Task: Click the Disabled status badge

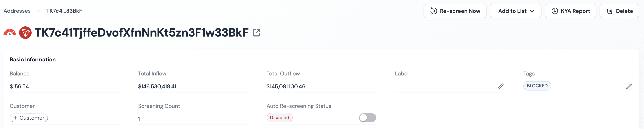Action: 279,118
